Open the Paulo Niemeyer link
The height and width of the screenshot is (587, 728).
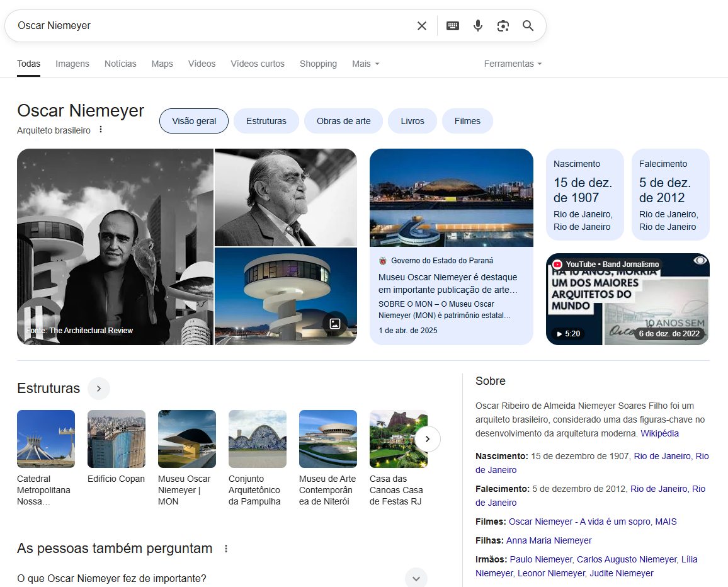541,559
